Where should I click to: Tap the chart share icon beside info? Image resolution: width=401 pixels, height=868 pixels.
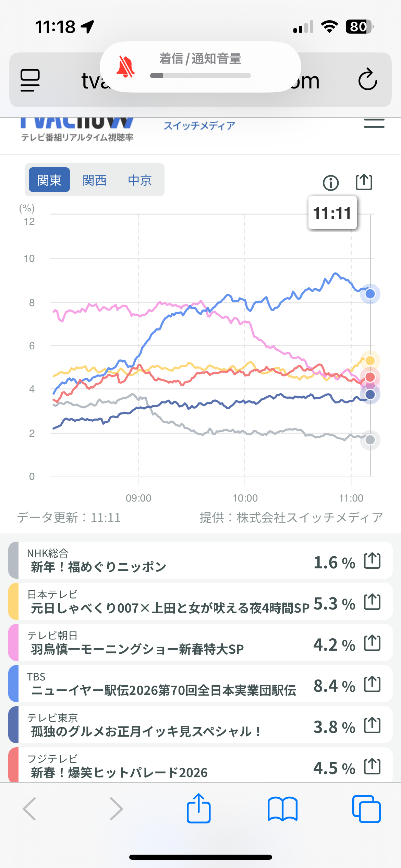pyautogui.click(x=364, y=182)
